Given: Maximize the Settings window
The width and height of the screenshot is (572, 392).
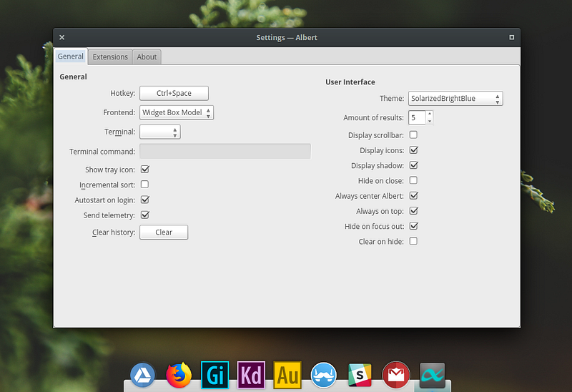Looking at the screenshot, I should click(x=511, y=37).
